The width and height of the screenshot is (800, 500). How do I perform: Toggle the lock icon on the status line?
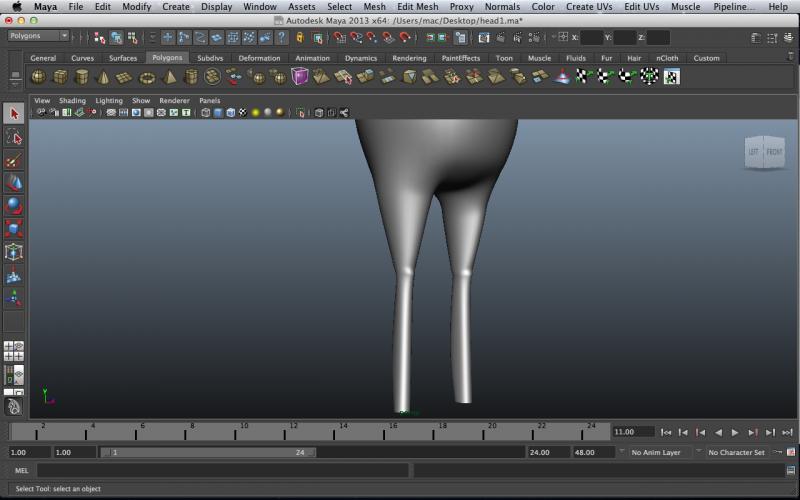click(x=299, y=37)
